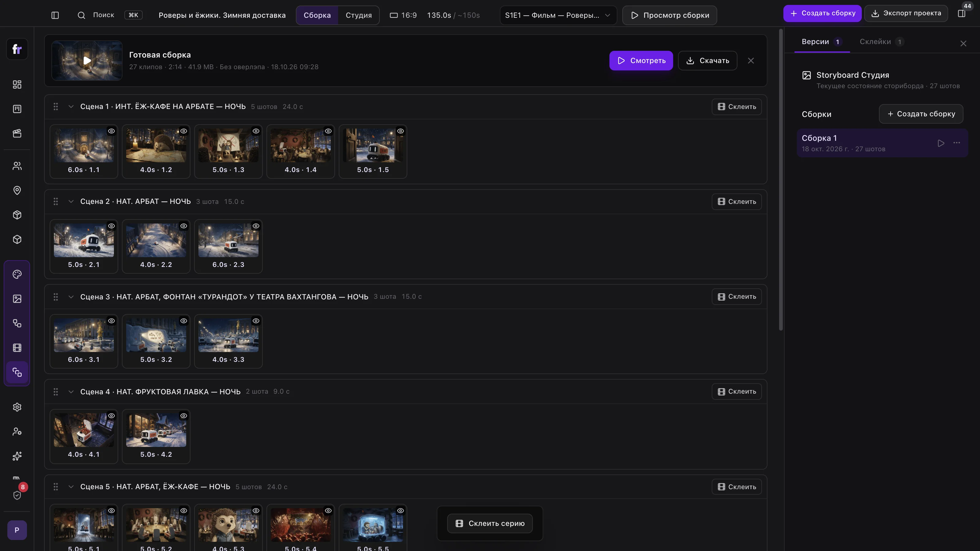Open the shield icon with 8 badge

click(x=17, y=495)
